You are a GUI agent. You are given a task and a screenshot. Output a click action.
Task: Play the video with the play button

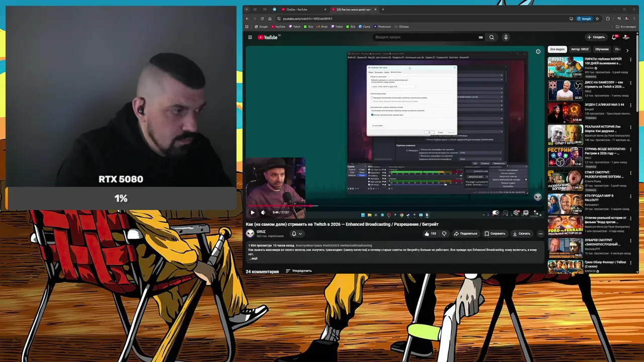click(x=253, y=212)
